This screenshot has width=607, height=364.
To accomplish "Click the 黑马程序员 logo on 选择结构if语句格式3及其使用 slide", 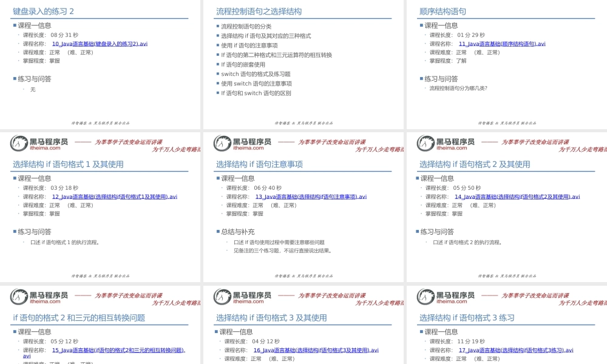I will coord(223,297).
